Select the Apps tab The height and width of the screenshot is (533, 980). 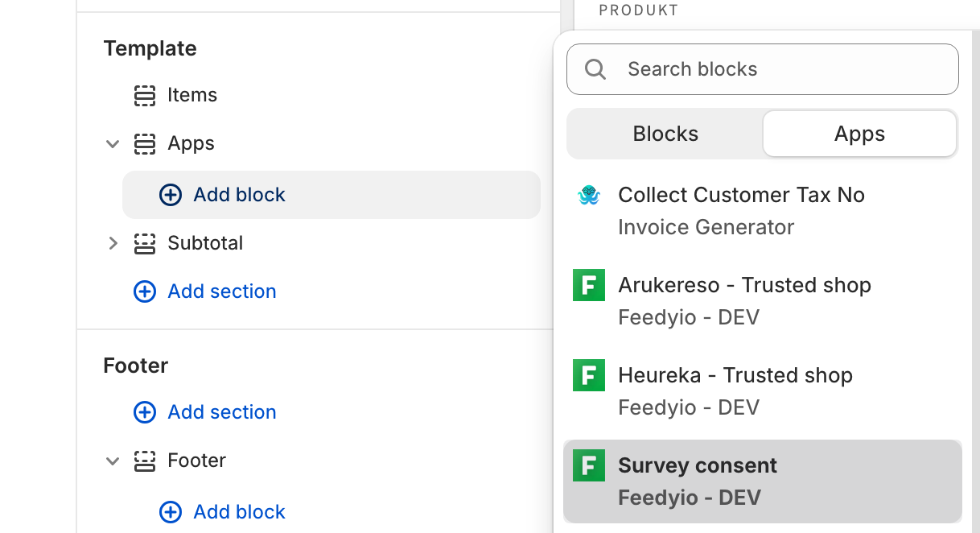coord(859,134)
